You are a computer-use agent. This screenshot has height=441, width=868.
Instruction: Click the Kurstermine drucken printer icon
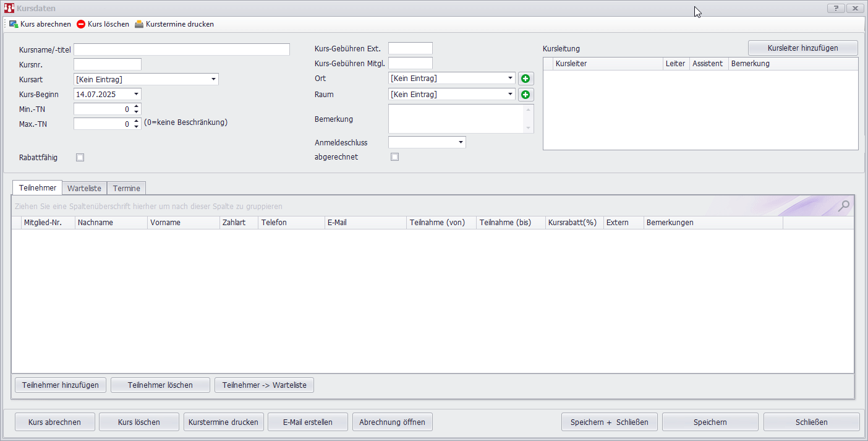point(139,24)
